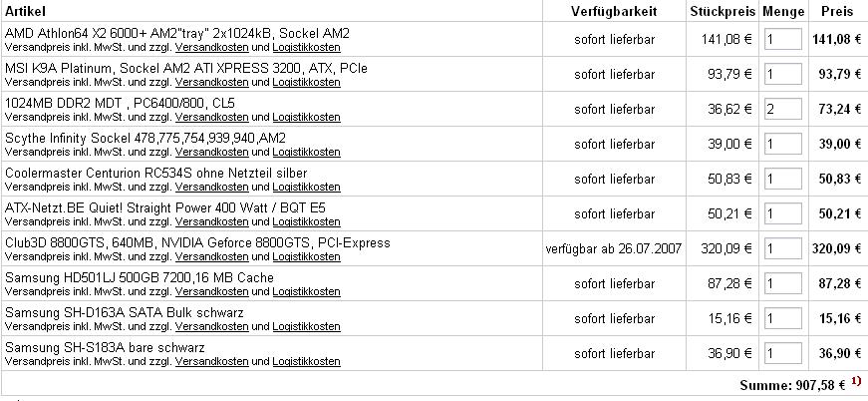Open Versandkosten link under Club3D 8800GTS
The height and width of the screenshot is (401, 868).
point(211,256)
